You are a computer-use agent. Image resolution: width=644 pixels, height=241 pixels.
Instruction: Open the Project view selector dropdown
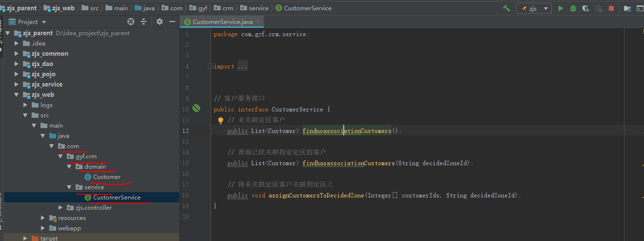pos(28,22)
